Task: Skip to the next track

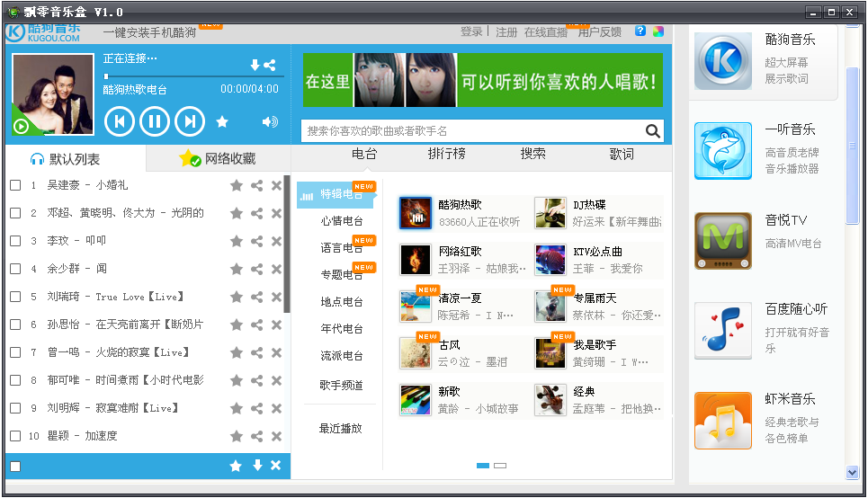Action: click(x=190, y=121)
